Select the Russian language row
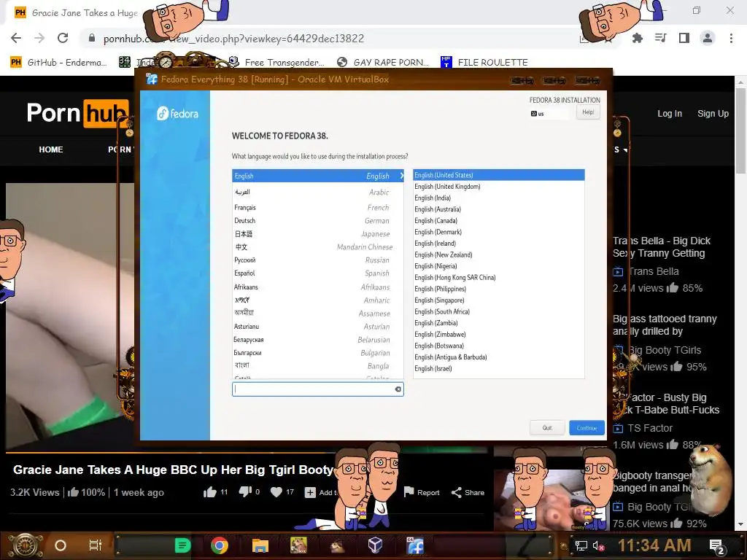The height and width of the screenshot is (560, 747). 318,260
